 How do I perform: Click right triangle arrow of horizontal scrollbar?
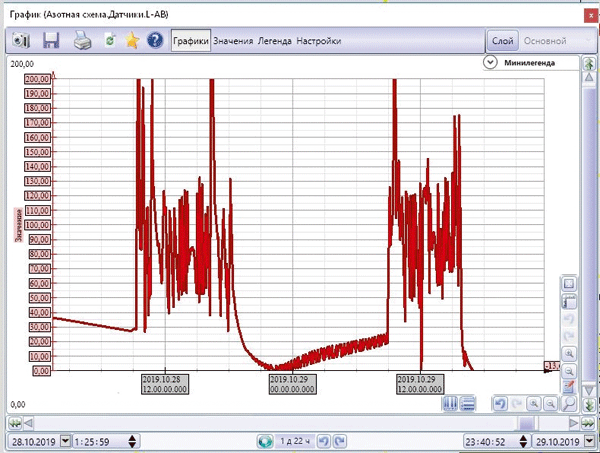coord(574,423)
